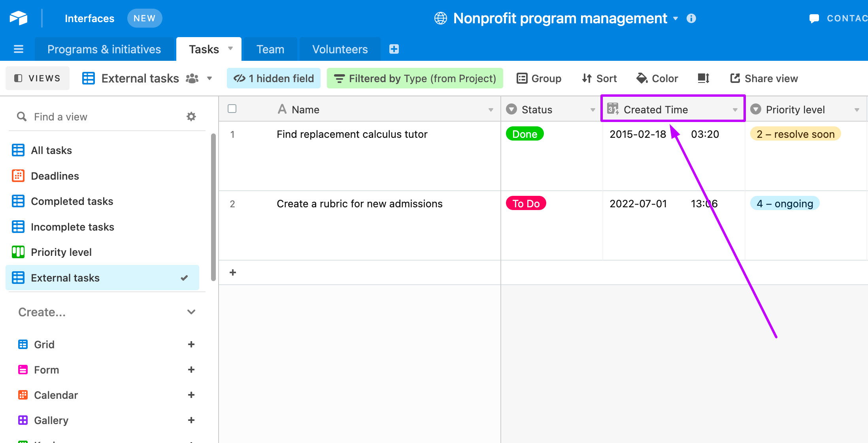The height and width of the screenshot is (443, 868).
Task: Click the 2022-07-01 created time cell
Action: click(x=674, y=225)
